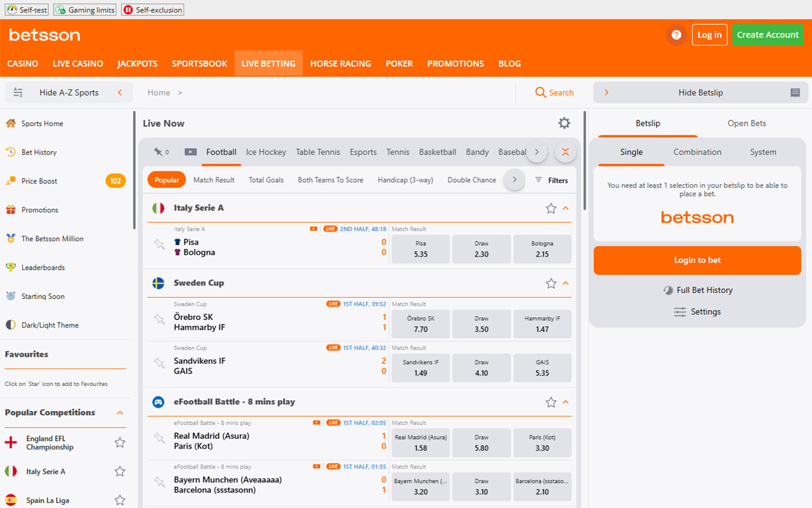
Task: Click Gaming limits icon button
Action: click(85, 10)
